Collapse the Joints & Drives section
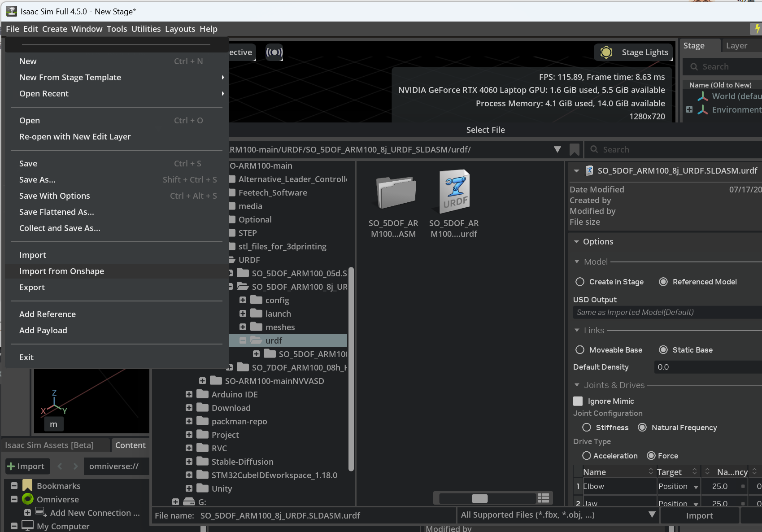762x532 pixels. coord(577,385)
